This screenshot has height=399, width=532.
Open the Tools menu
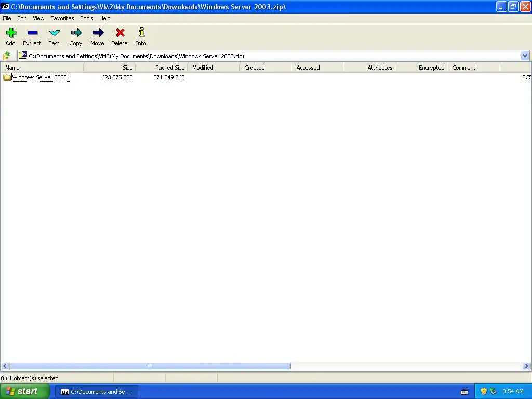(87, 18)
